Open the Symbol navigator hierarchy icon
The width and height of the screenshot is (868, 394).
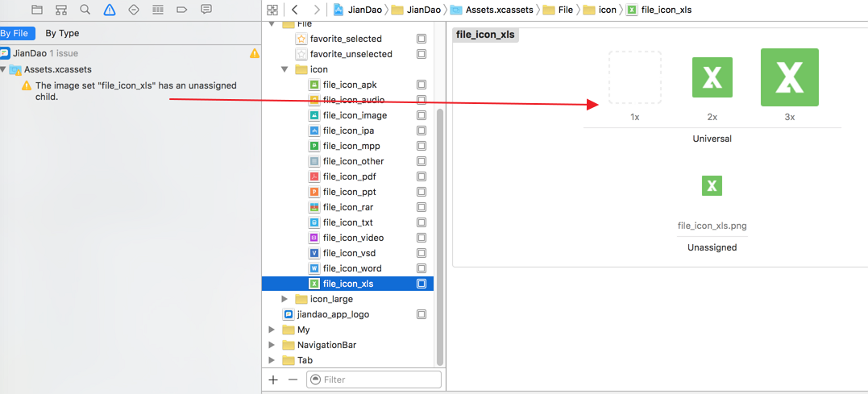61,10
